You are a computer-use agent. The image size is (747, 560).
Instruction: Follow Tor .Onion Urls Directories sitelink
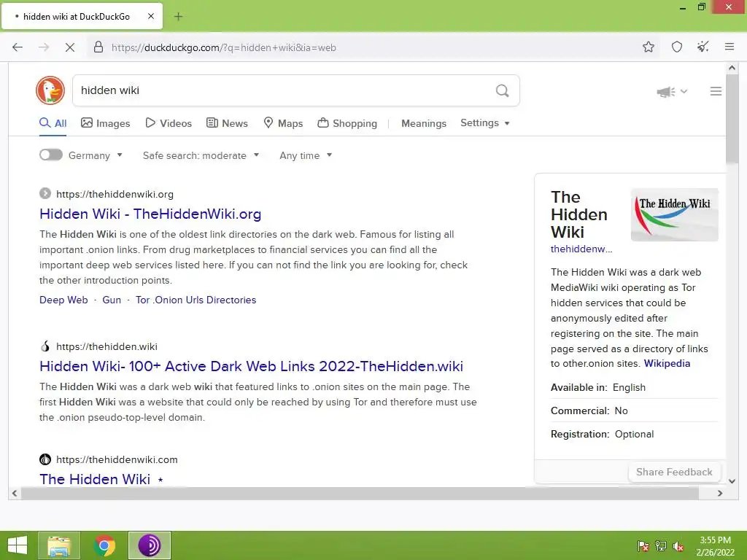(196, 300)
